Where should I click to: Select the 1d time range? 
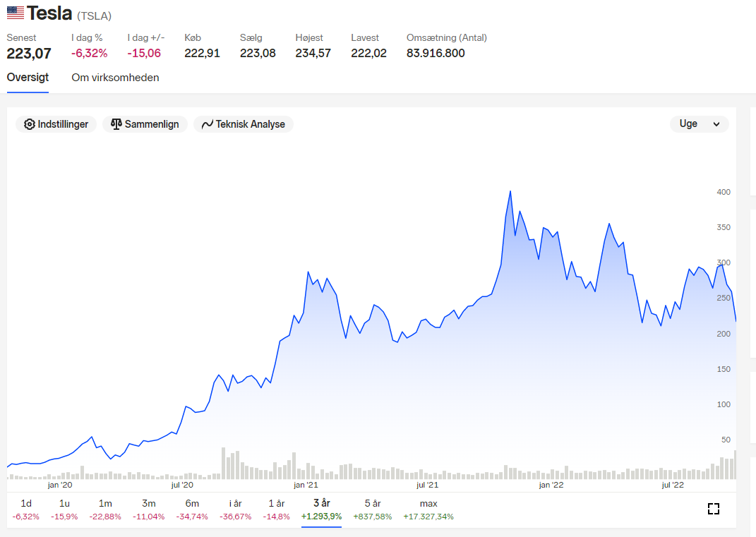coord(26,509)
